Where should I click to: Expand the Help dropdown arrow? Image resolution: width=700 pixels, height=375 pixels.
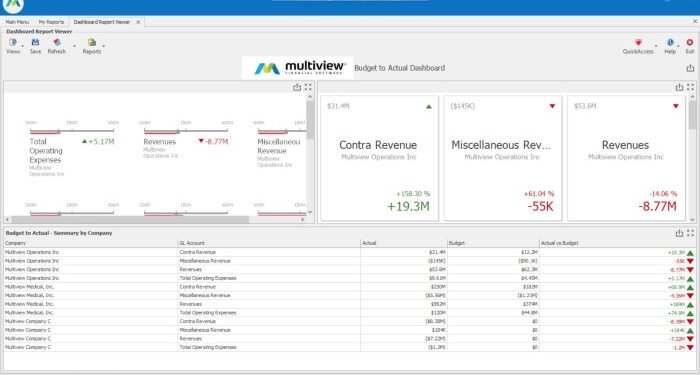pos(678,46)
